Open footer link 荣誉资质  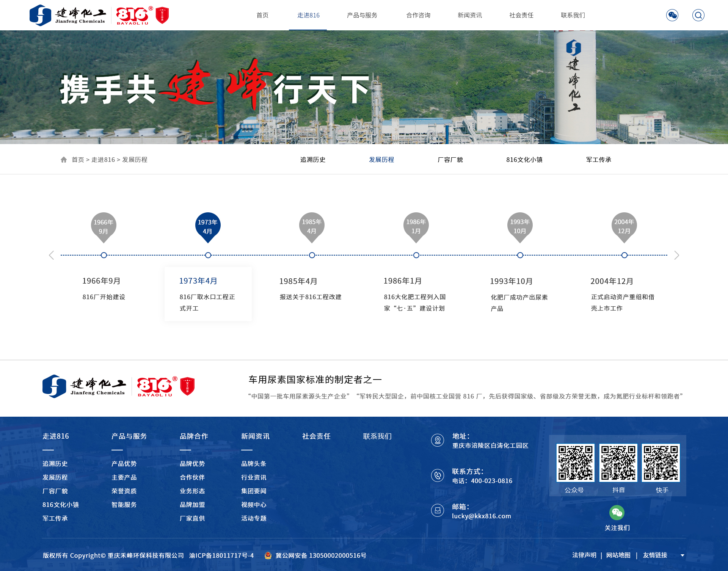pyautogui.click(x=124, y=491)
